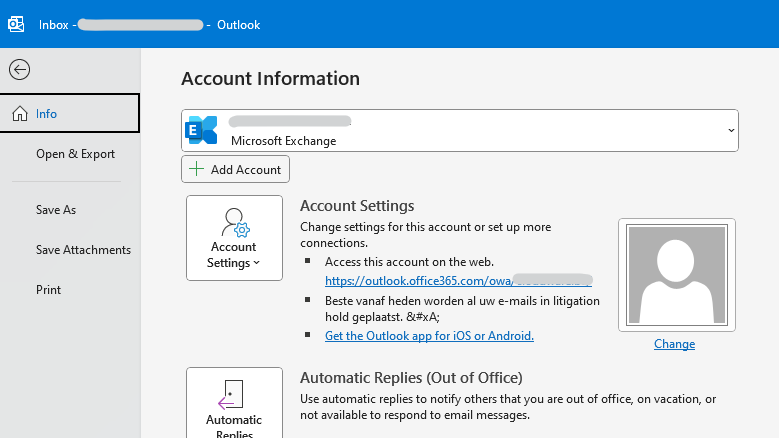
Task: Expand the account selector dropdown arrow
Action: [x=731, y=131]
